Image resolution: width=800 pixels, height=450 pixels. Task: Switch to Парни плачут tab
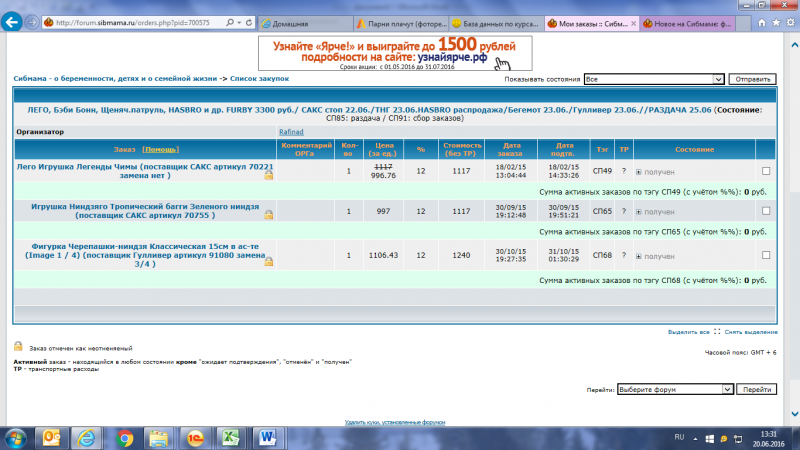pyautogui.click(x=401, y=23)
